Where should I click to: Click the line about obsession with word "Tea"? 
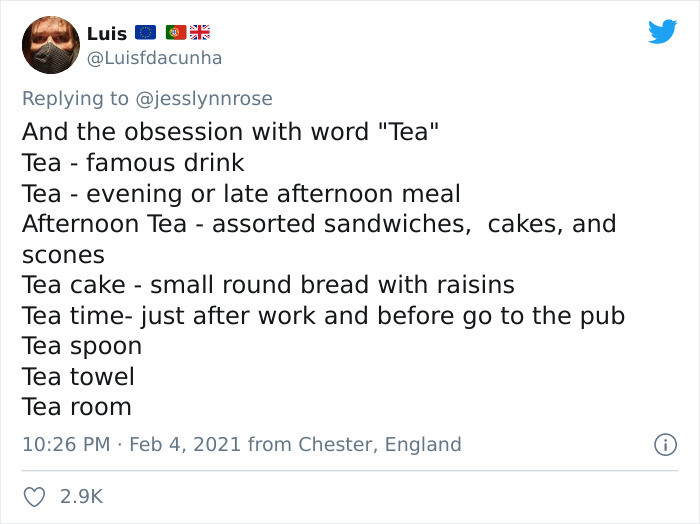[x=230, y=132]
